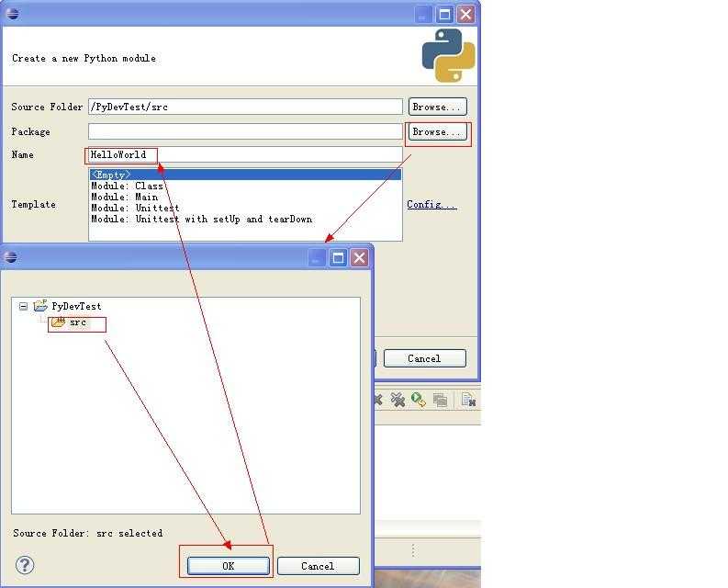
Task: Select the Module: Unittest template
Action: point(135,208)
